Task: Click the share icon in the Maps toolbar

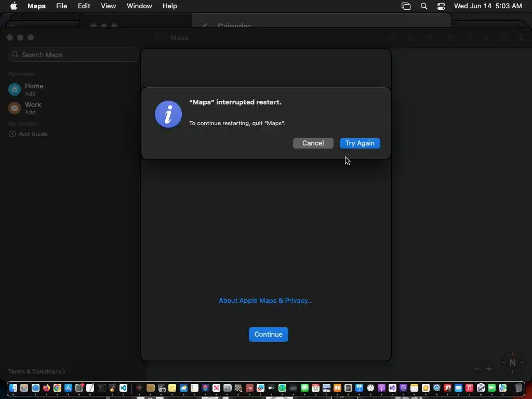Action: (x=504, y=37)
